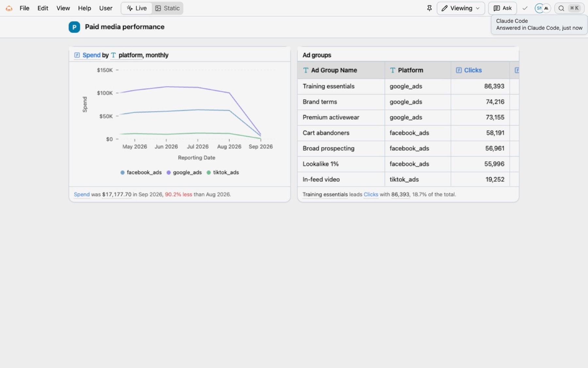
Task: Select the Training essentials row
Action: (x=408, y=86)
